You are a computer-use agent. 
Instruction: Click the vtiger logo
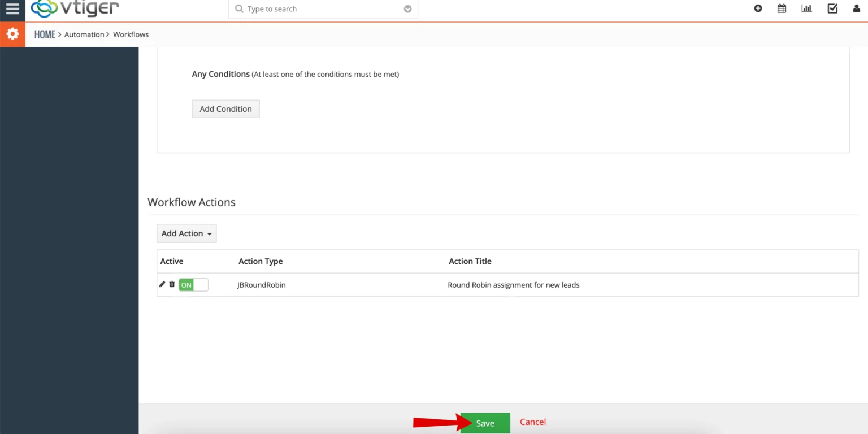(x=74, y=8)
